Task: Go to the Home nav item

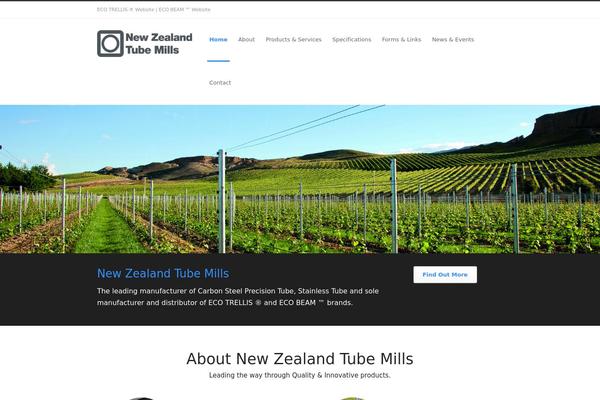Action: pyautogui.click(x=218, y=39)
